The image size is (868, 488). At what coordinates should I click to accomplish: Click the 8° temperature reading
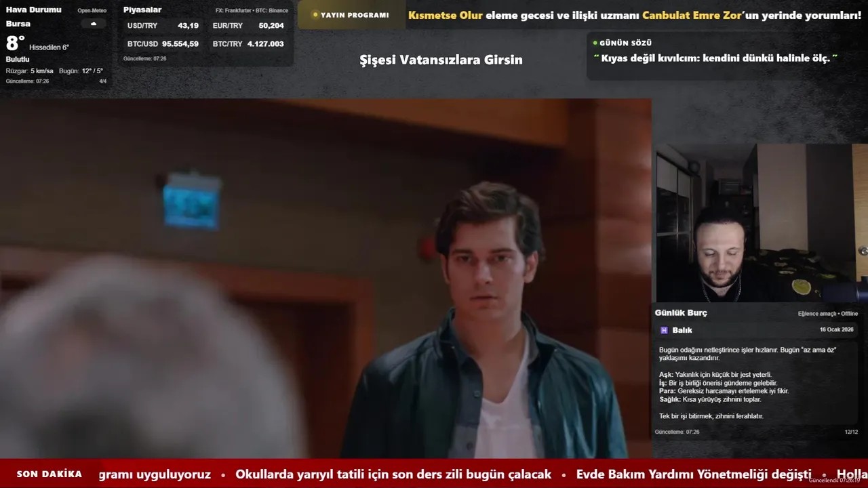[16, 44]
